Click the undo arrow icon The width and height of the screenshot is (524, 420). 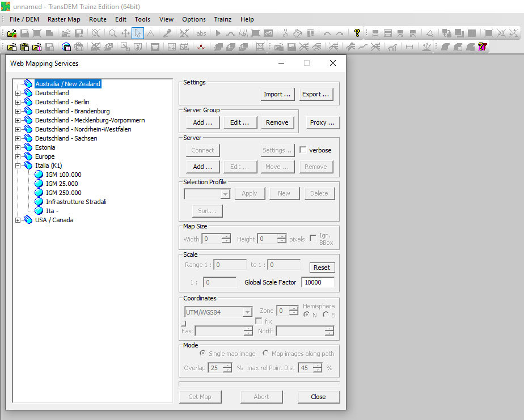(327, 33)
